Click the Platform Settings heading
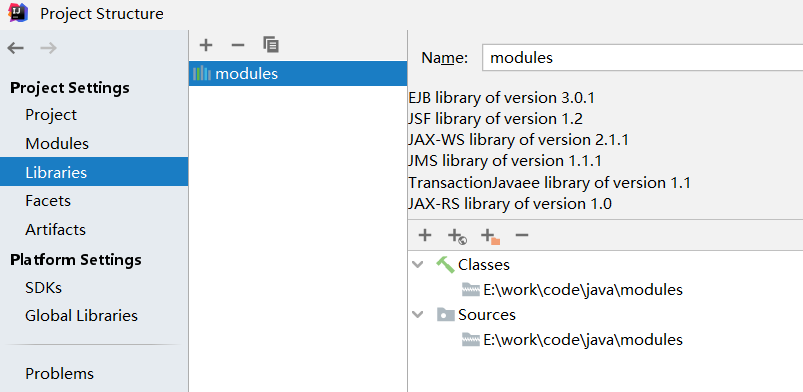This screenshot has height=392, width=803. click(75, 260)
